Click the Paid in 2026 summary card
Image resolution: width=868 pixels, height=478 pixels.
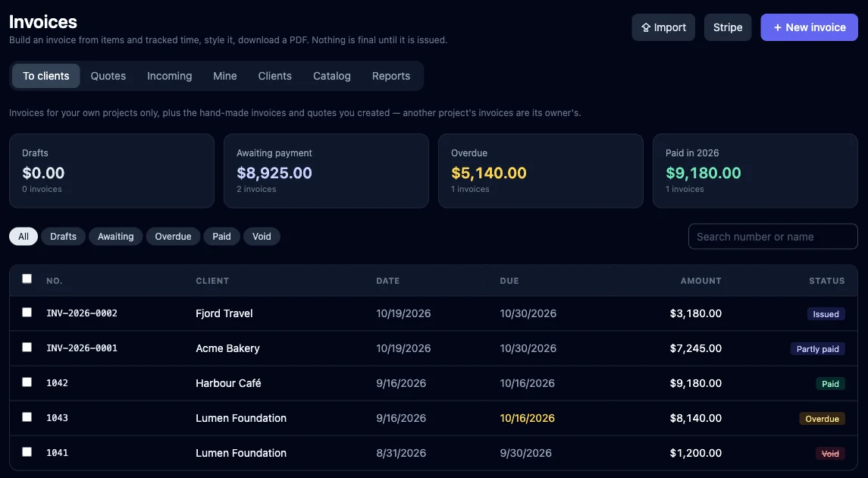coord(755,171)
